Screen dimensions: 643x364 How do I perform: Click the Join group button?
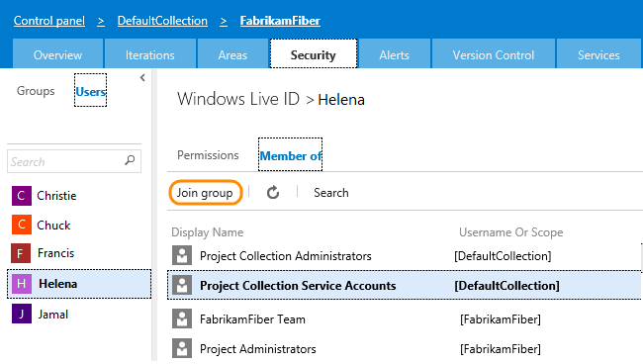(205, 192)
